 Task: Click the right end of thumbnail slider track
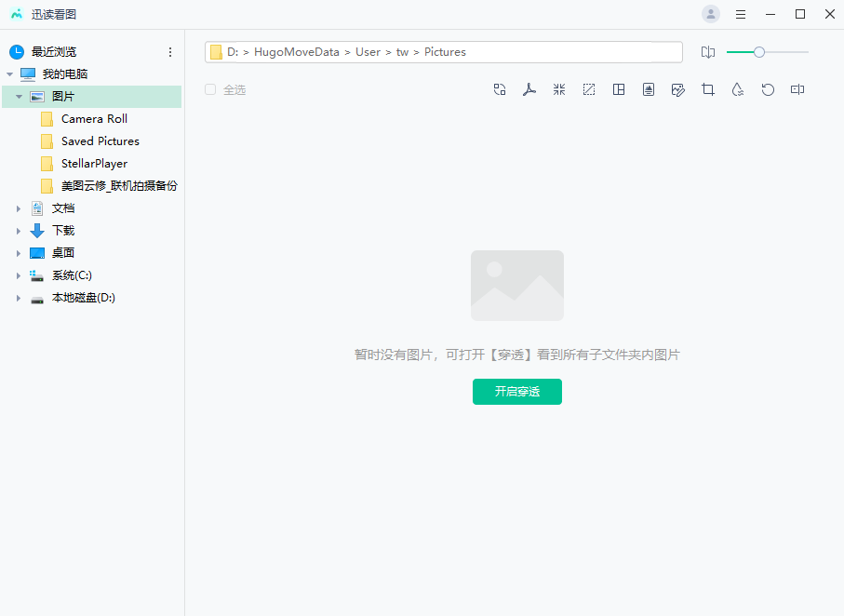point(807,52)
